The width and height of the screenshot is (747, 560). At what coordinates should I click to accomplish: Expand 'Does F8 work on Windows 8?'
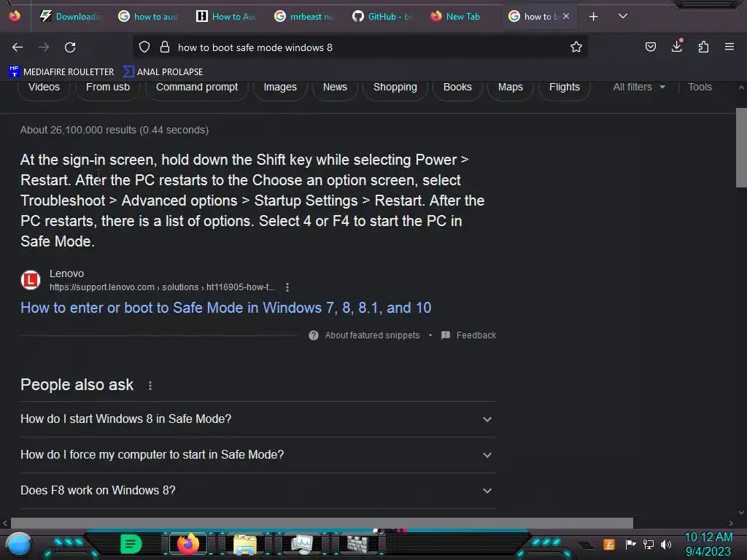pos(258,491)
